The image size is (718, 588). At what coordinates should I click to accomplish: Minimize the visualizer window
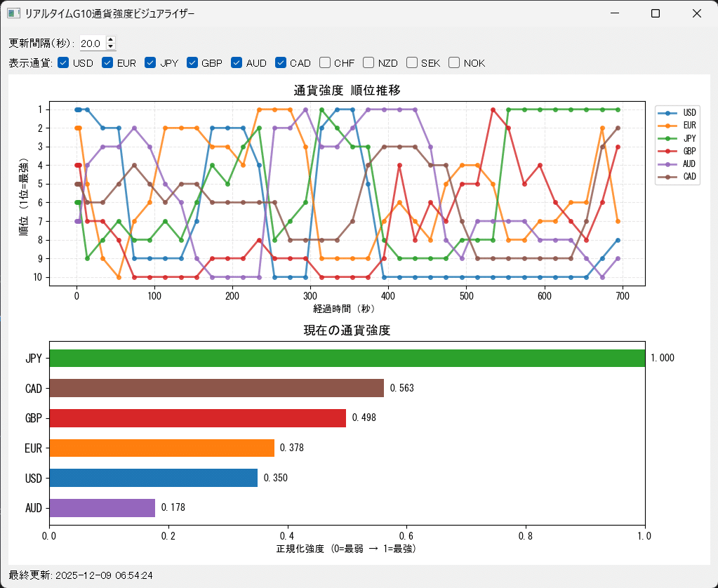tap(614, 14)
